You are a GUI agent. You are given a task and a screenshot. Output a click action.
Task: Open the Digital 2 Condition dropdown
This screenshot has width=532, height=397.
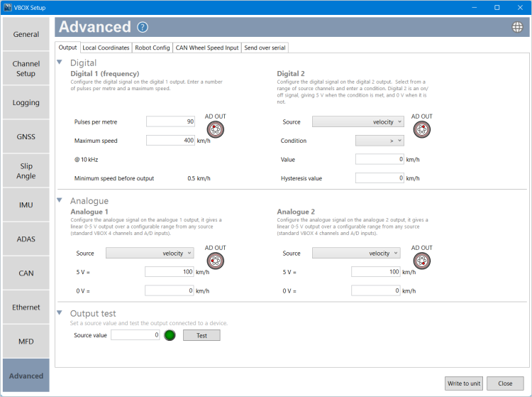379,141
